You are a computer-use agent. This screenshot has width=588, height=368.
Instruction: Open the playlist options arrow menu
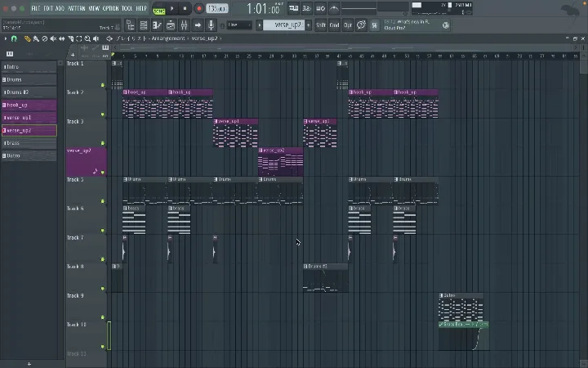pyautogui.click(x=5, y=38)
